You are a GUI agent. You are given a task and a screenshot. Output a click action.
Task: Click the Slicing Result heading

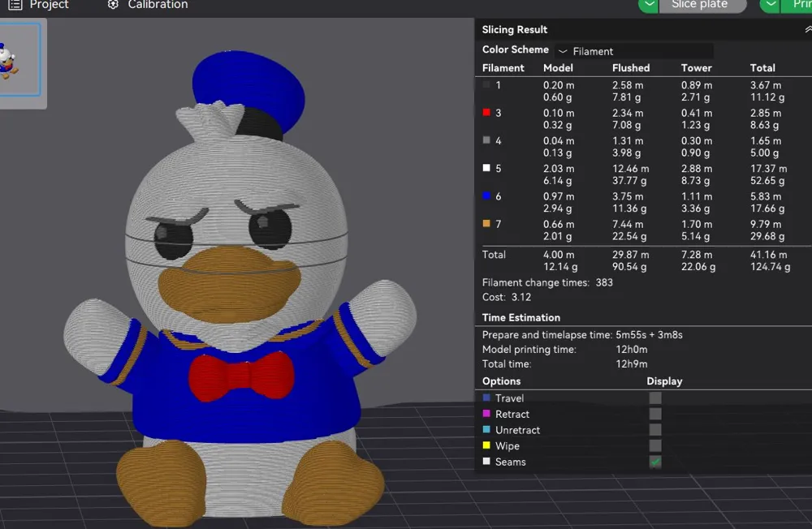click(x=514, y=29)
